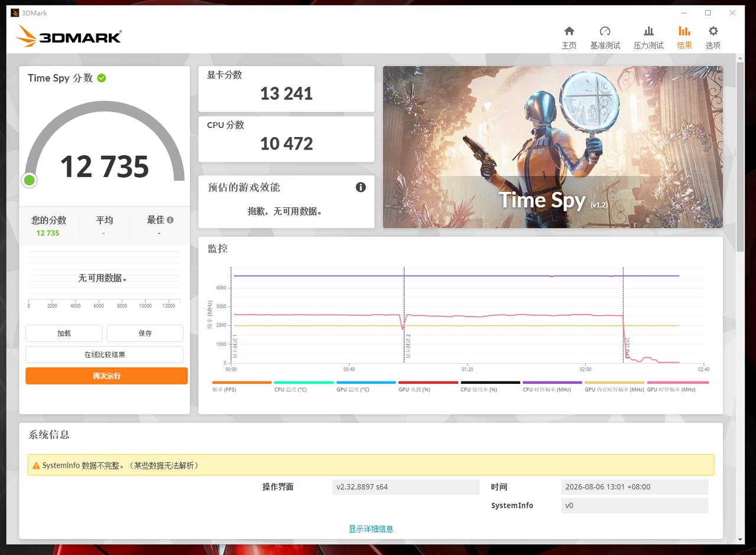Viewport: 756px width, 555px height.
Task: Click the scrollbar down arrow
Action: (741, 539)
